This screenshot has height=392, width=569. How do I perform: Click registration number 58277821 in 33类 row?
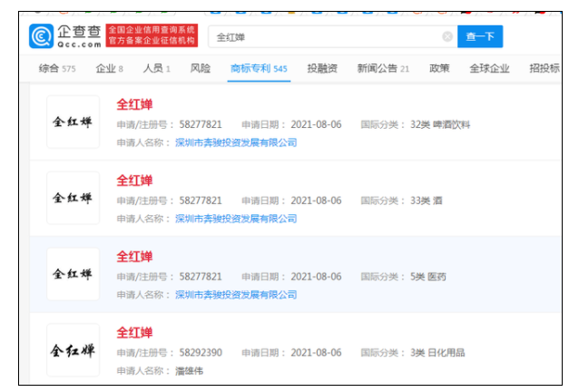click(x=201, y=201)
